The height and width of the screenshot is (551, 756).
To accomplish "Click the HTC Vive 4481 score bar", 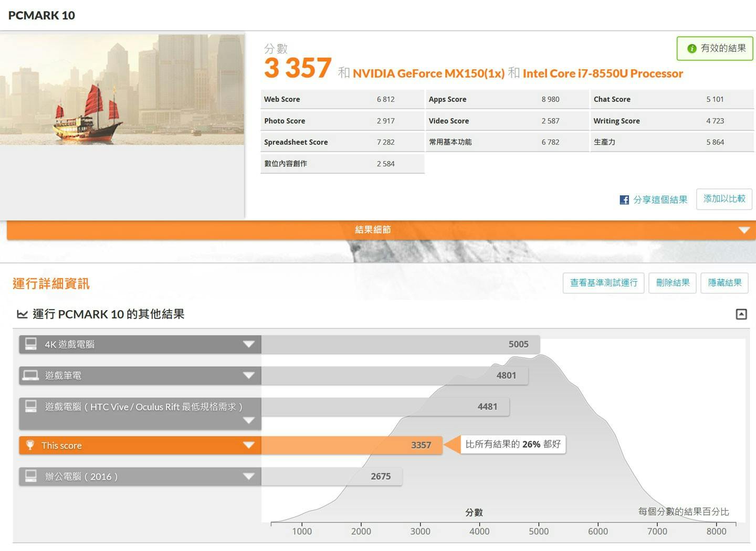I will point(385,407).
